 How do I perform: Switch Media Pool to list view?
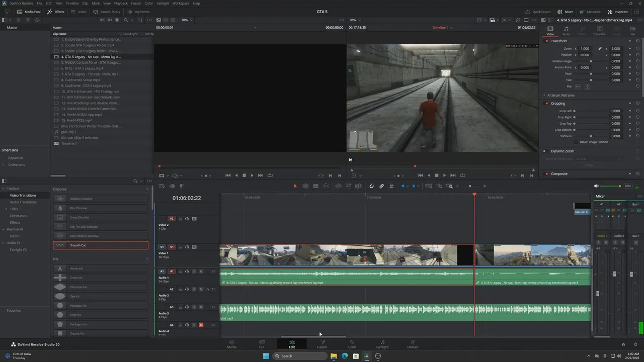(x=117, y=20)
